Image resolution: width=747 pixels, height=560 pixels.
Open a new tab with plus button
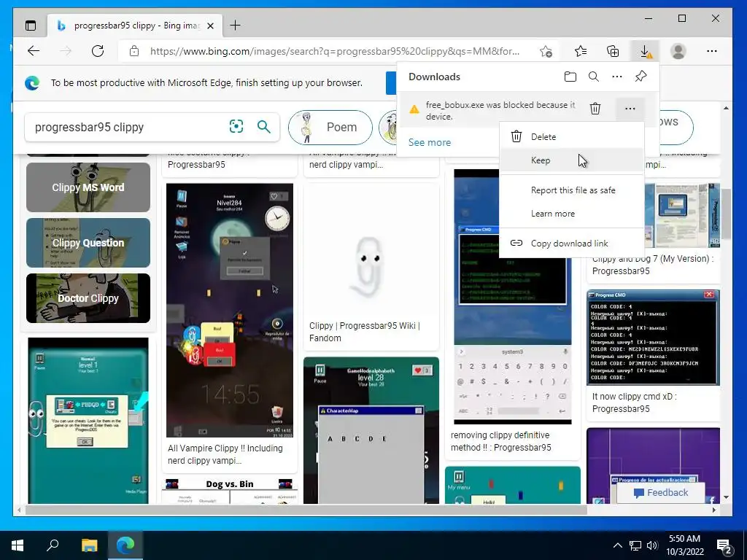[236, 26]
